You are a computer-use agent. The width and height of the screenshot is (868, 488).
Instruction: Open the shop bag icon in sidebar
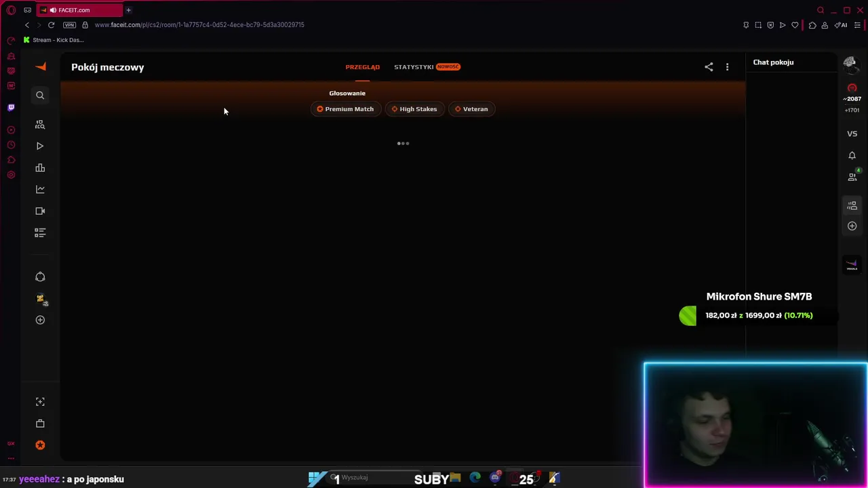[x=40, y=424]
